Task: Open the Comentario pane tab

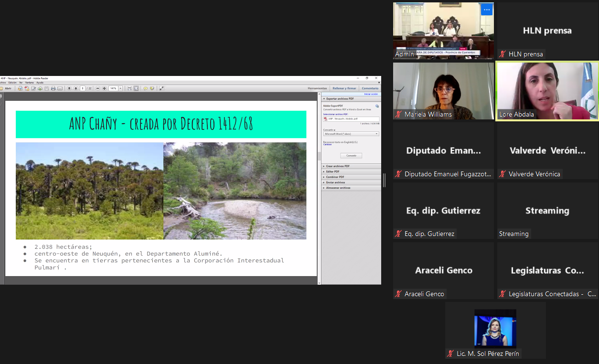Action: [370, 88]
